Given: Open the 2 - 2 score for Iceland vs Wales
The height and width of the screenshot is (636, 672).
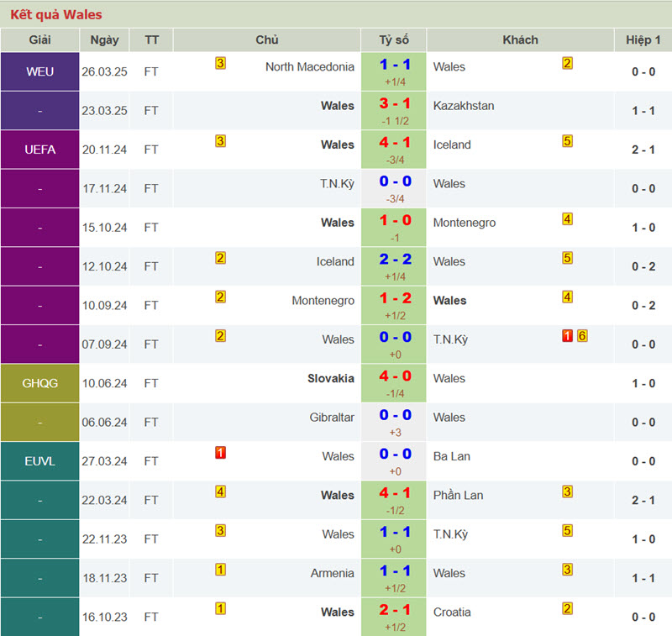Looking at the screenshot, I should 395,259.
